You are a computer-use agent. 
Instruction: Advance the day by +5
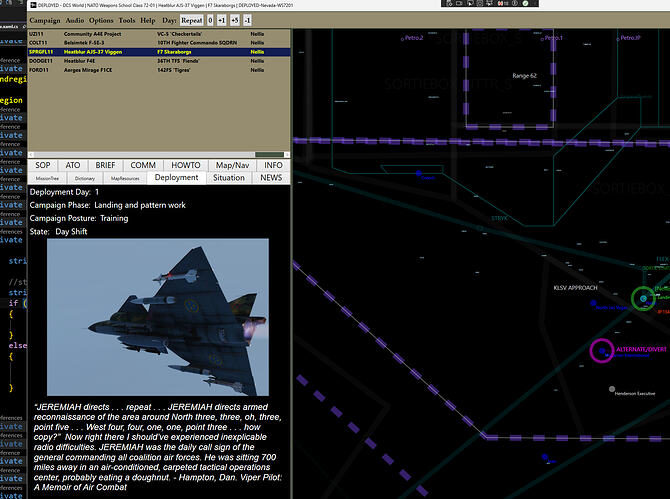[234, 20]
